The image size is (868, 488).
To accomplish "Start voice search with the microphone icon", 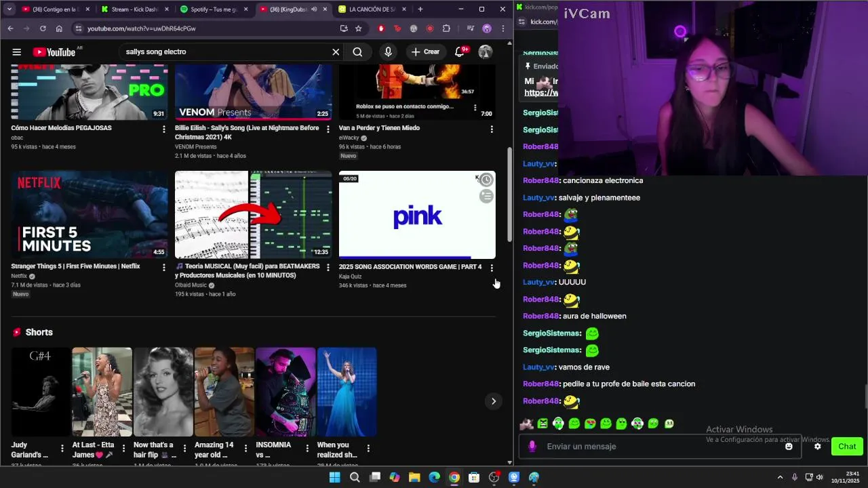I will [388, 52].
